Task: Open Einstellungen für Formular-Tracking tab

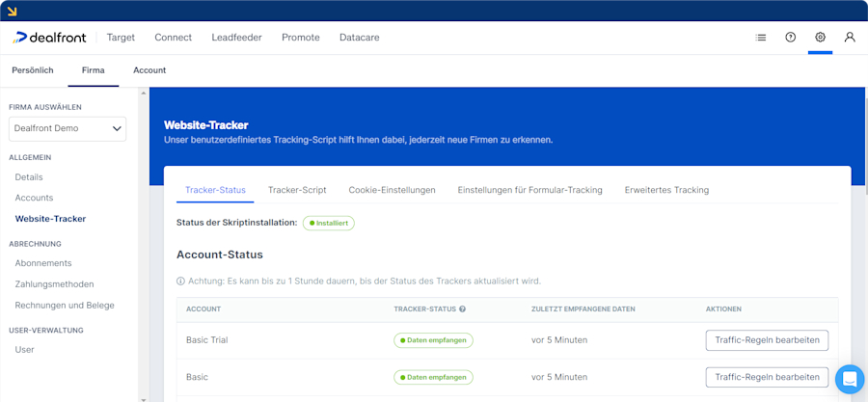Action: (x=529, y=190)
